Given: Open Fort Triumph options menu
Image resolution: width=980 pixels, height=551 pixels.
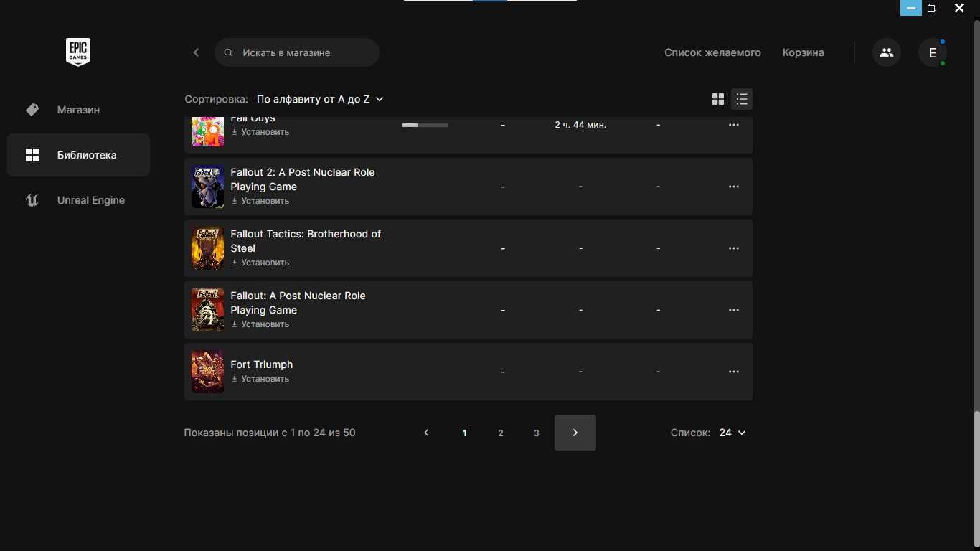Looking at the screenshot, I should click(734, 372).
